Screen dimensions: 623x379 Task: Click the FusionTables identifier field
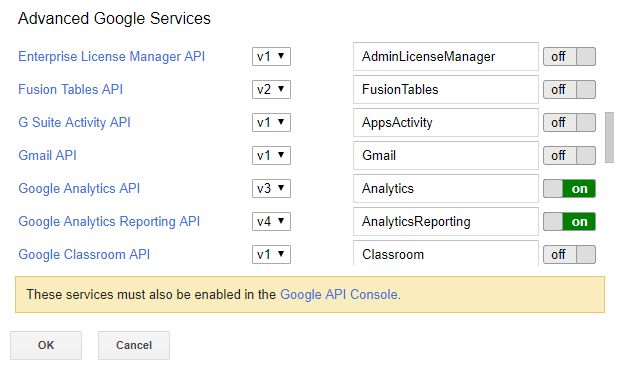point(446,89)
